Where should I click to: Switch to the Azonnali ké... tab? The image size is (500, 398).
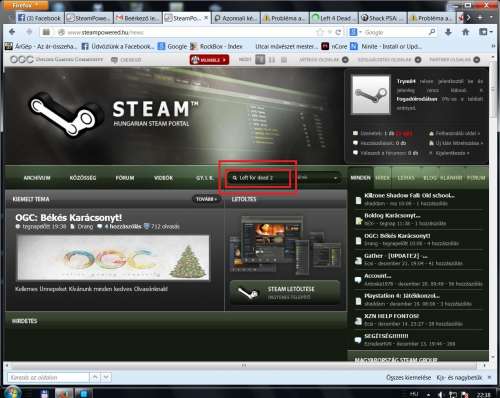pyautogui.click(x=235, y=18)
